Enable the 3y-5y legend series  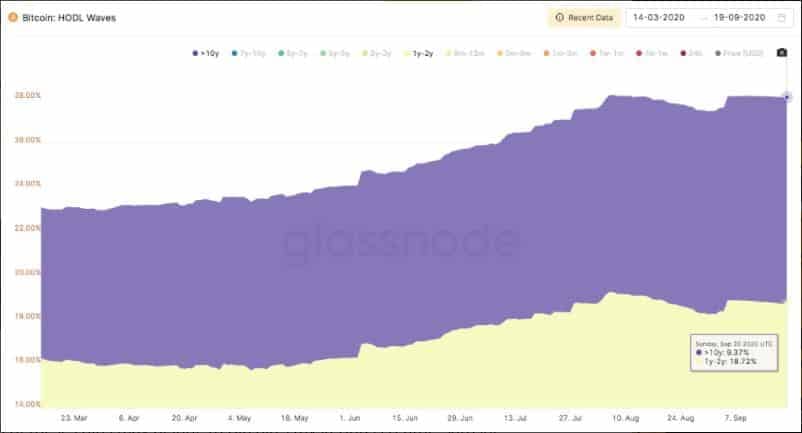tap(335, 53)
